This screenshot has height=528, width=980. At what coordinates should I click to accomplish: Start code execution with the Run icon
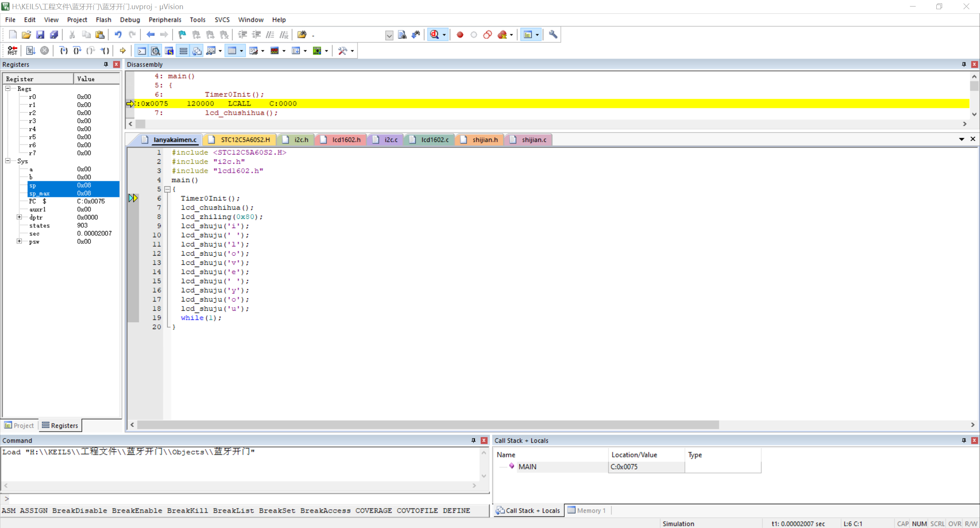(31, 51)
